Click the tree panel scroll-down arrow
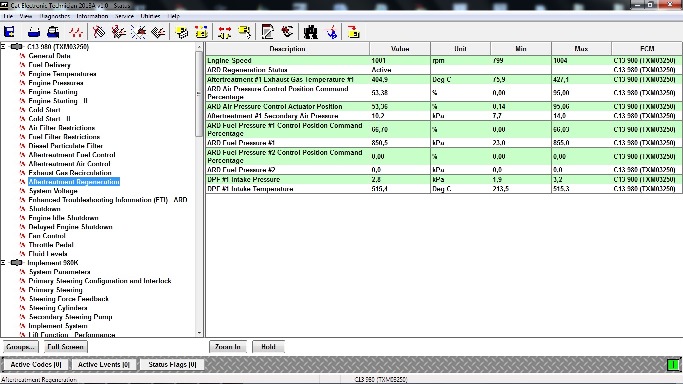The image size is (683, 384). click(199, 333)
